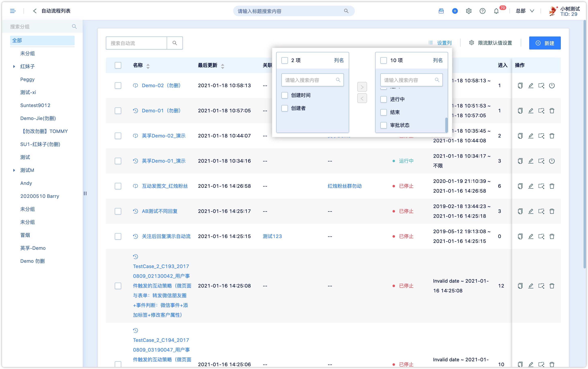588x369 pixels.
Task: Stop 英孚Demo-01_演示 using the power icon
Action: click(x=552, y=161)
